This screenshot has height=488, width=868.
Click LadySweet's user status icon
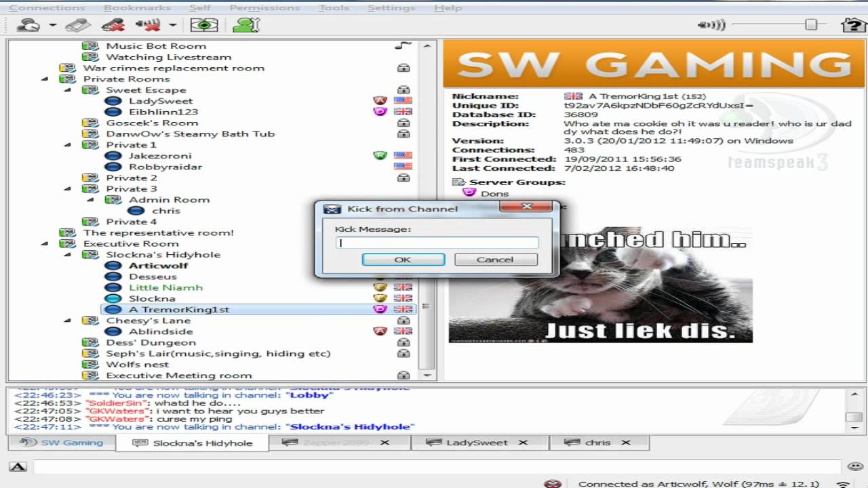pos(113,101)
